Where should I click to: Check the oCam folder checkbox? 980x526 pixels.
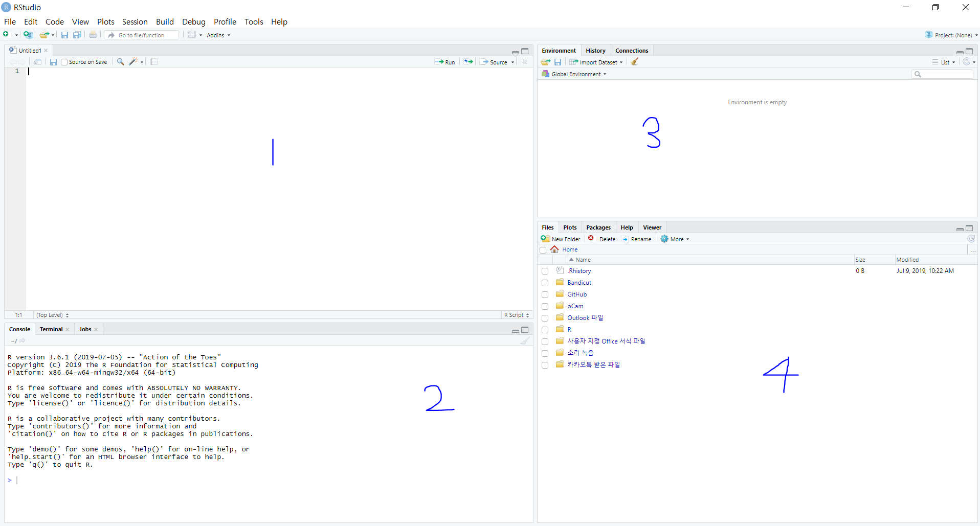click(x=545, y=307)
